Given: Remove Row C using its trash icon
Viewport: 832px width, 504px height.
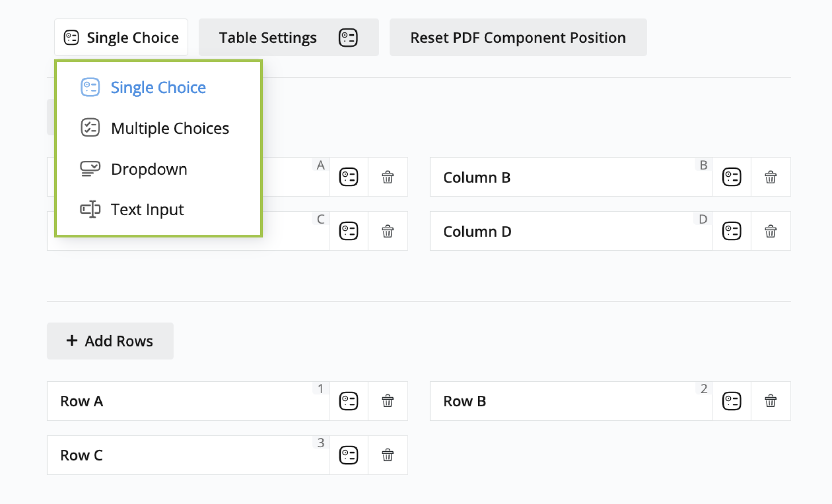Looking at the screenshot, I should 387,455.
